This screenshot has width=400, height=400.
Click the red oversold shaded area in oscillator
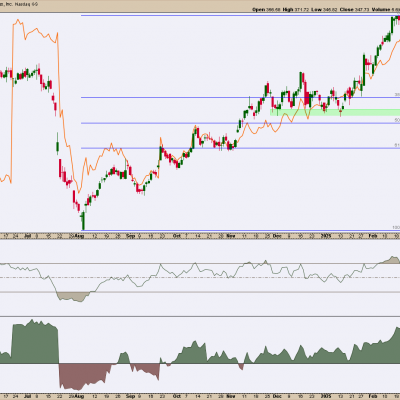click(73, 297)
